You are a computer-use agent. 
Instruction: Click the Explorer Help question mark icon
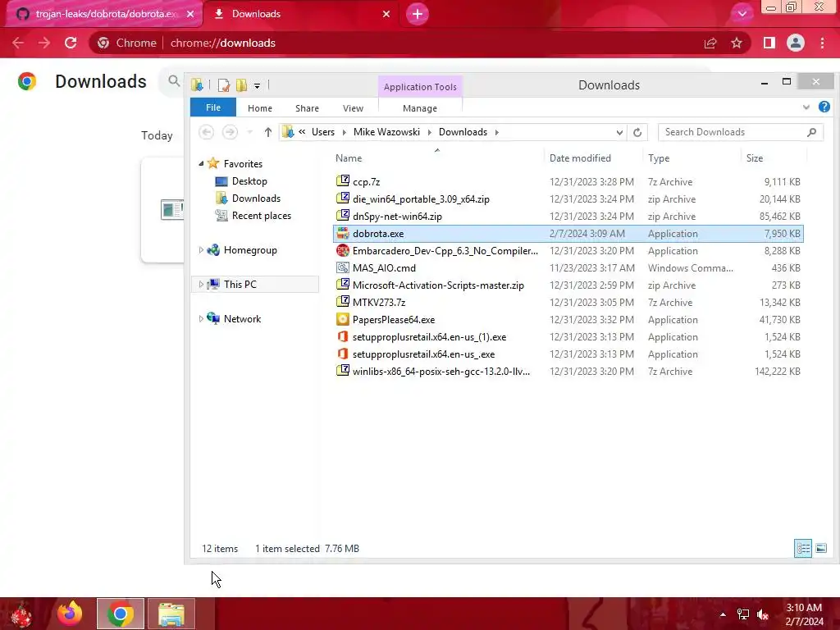pyautogui.click(x=824, y=107)
